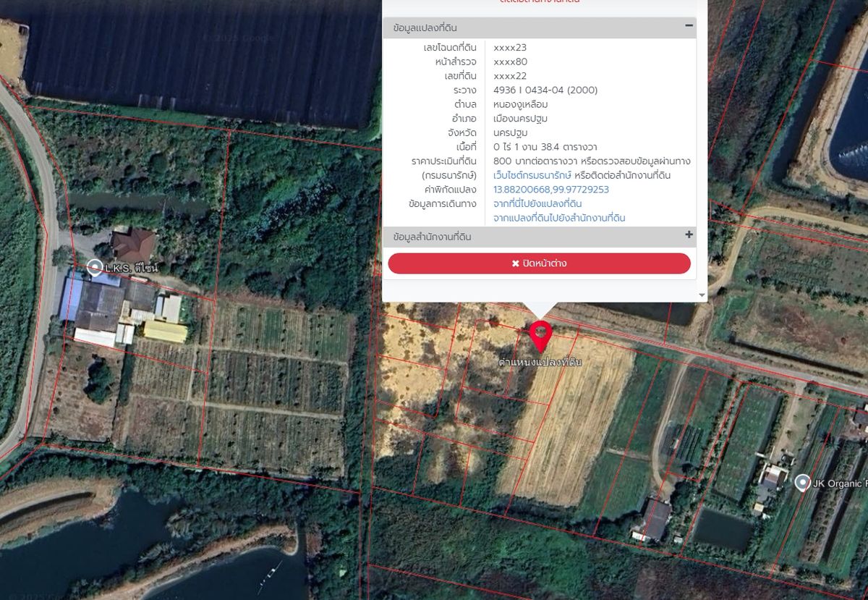The height and width of the screenshot is (600, 868).
Task: Click the survey page value xxxx80
Action: (x=511, y=62)
